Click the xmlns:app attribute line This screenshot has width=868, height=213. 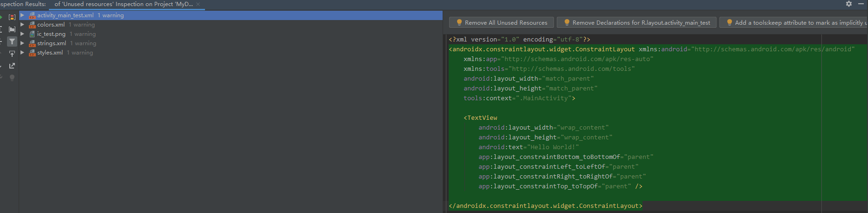(x=559, y=59)
